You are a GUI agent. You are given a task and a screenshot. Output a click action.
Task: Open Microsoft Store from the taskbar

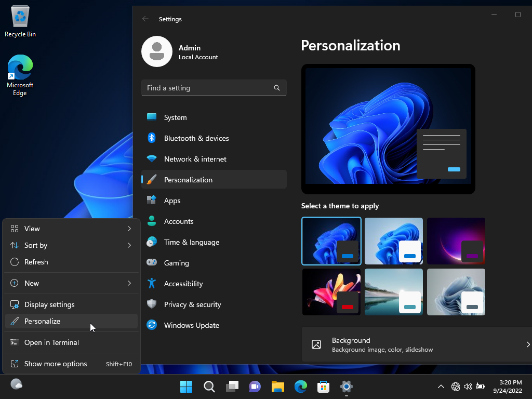(x=323, y=387)
